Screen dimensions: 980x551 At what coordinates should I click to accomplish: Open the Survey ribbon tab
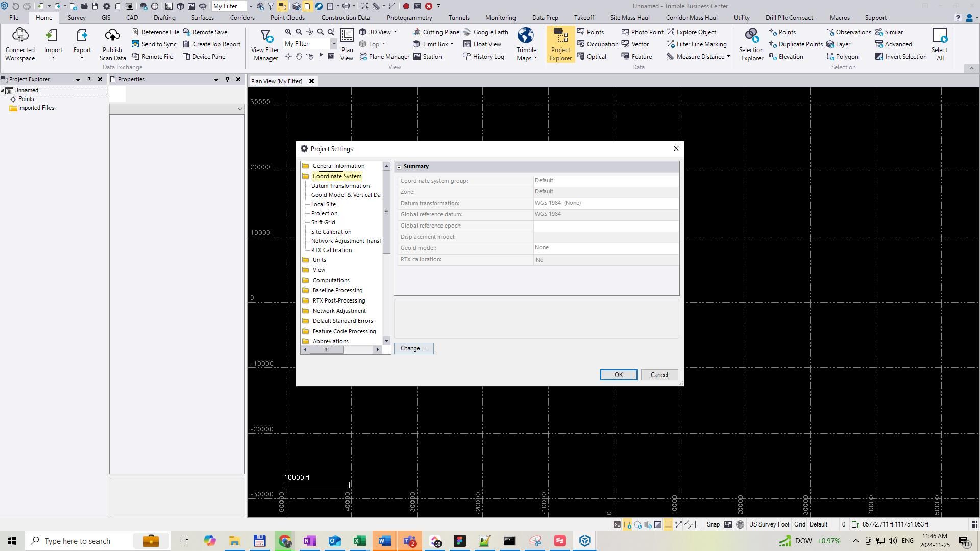click(x=77, y=18)
